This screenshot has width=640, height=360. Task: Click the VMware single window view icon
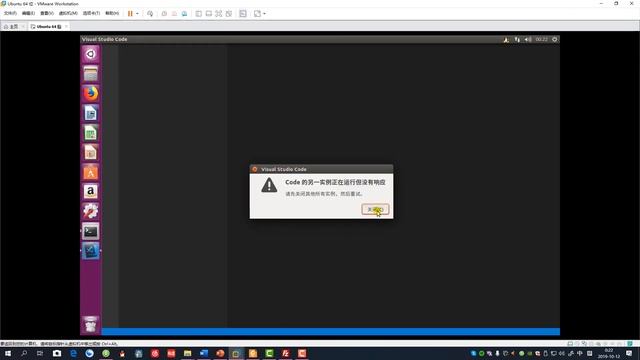pos(209,13)
